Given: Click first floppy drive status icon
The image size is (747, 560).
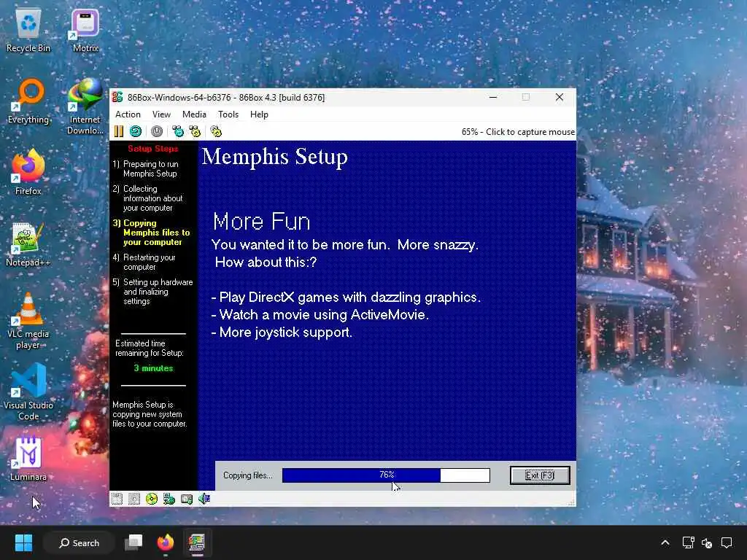Looking at the screenshot, I should (x=117, y=499).
